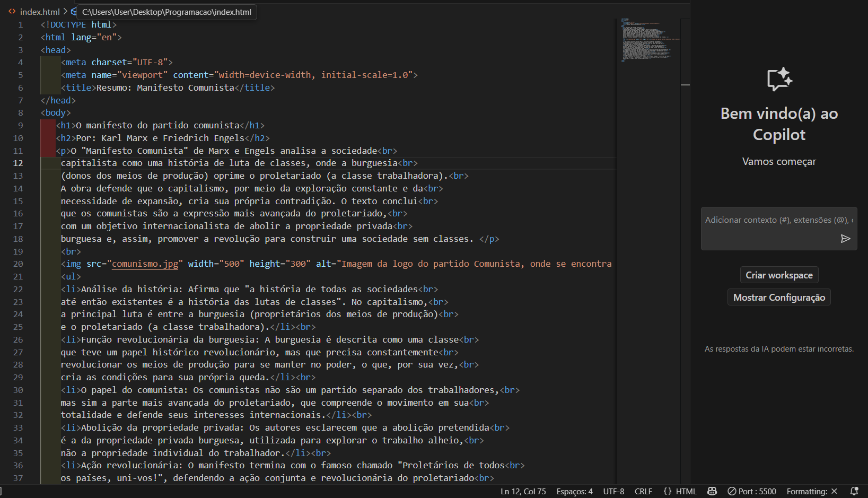Change the UTF-8 file encoding
The image size is (868, 498).
613,492
